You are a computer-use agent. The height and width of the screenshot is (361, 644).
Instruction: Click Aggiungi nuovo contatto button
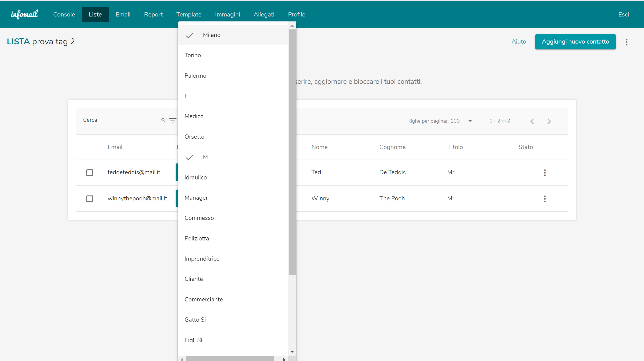(x=575, y=41)
